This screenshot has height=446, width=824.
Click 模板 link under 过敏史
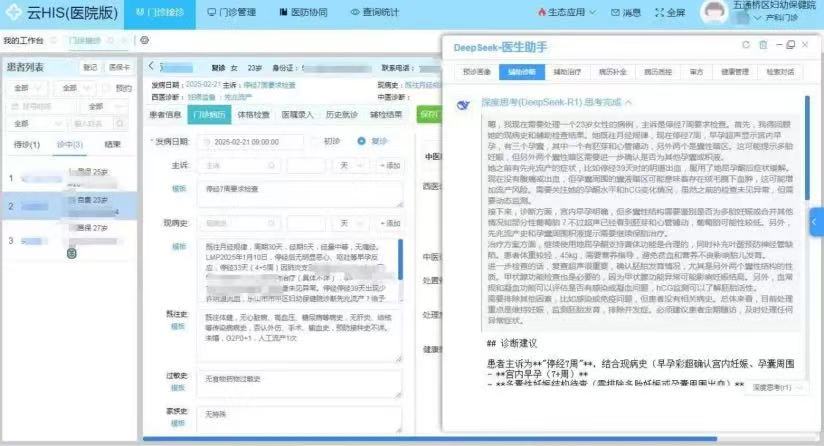178,388
